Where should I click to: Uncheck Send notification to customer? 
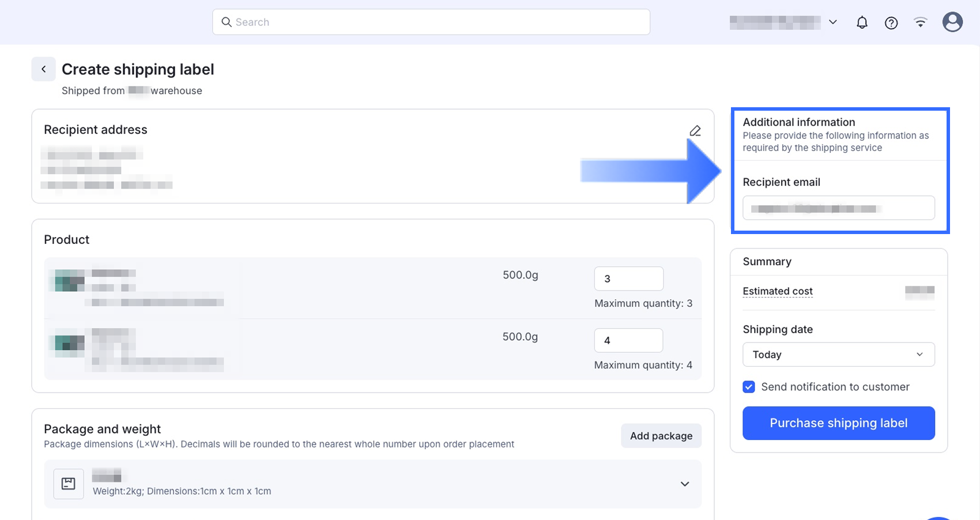coord(749,387)
